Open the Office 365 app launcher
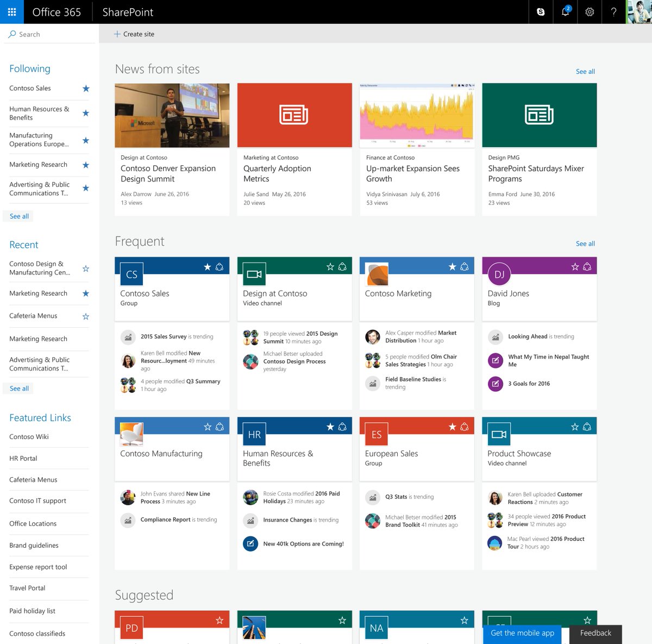The height and width of the screenshot is (644, 652). 12,12
